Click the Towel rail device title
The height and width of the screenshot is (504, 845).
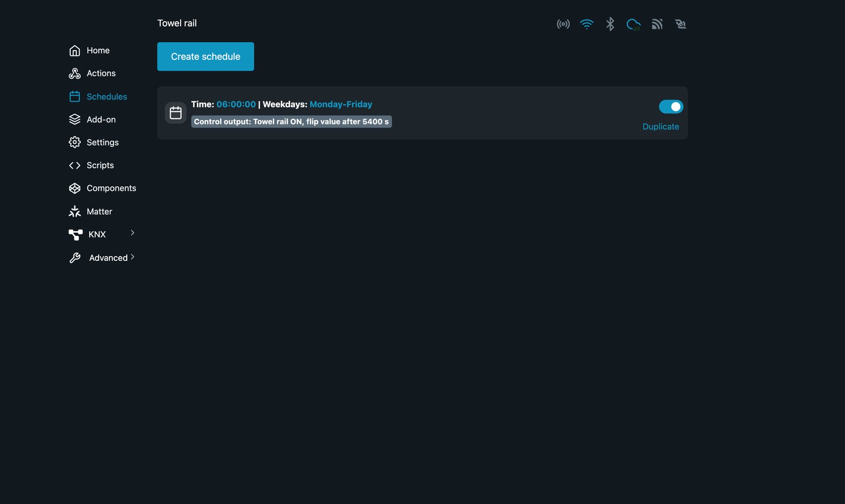(x=177, y=23)
